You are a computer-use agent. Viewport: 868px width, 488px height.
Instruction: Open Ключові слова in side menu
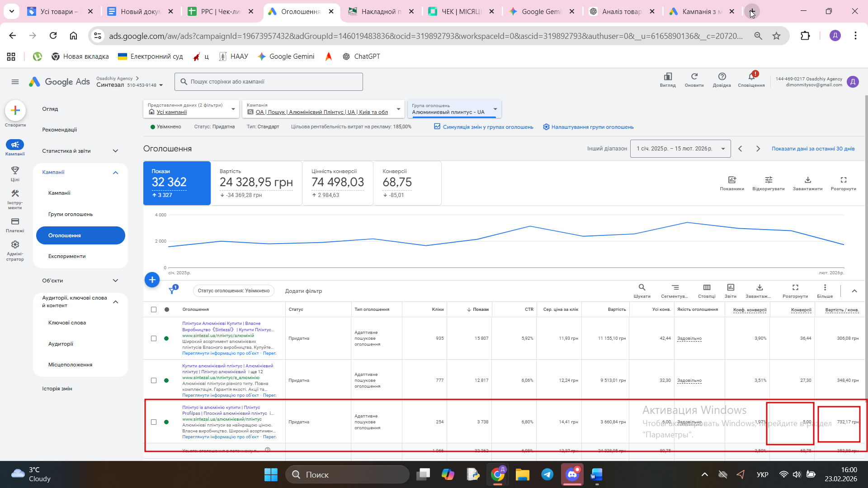coord(67,323)
